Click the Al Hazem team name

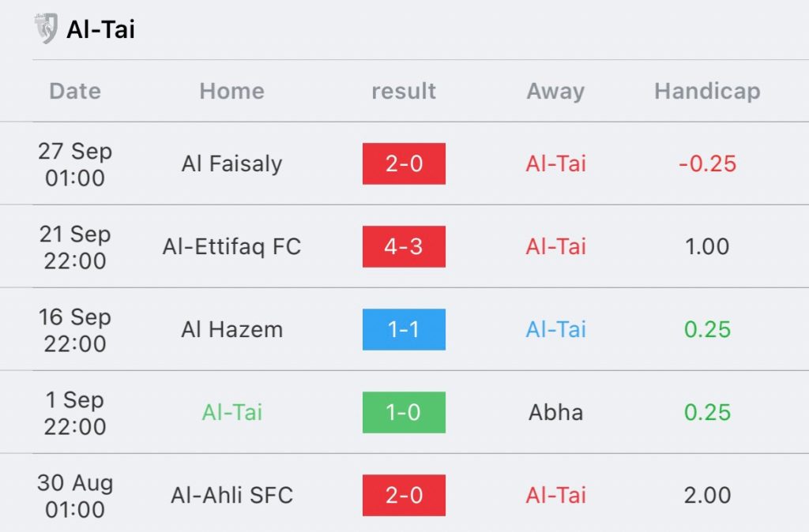231,329
